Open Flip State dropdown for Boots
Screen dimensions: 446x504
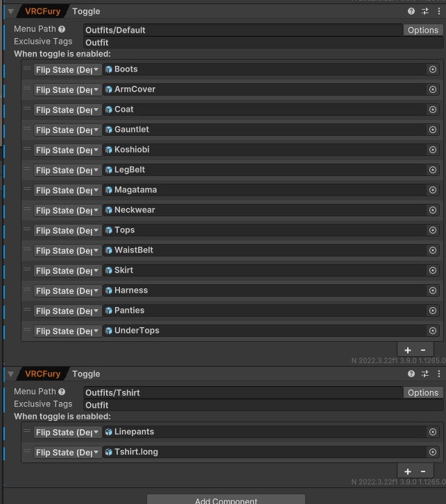(68, 70)
